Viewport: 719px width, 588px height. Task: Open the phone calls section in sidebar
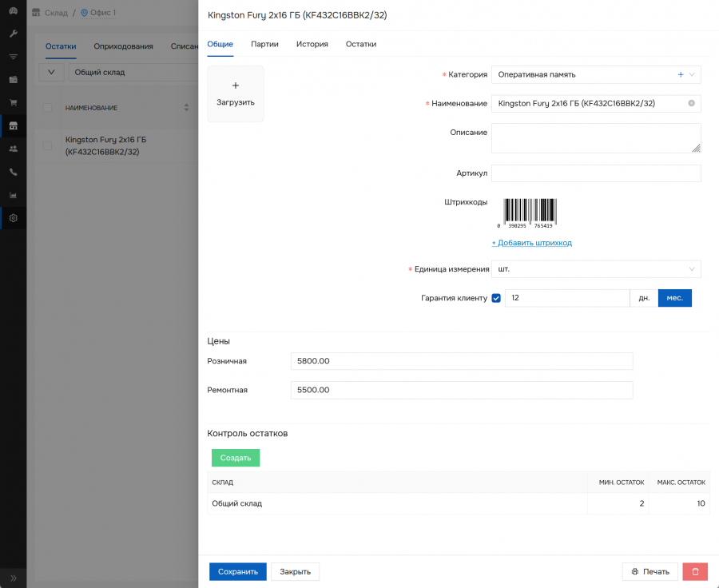[x=14, y=172]
